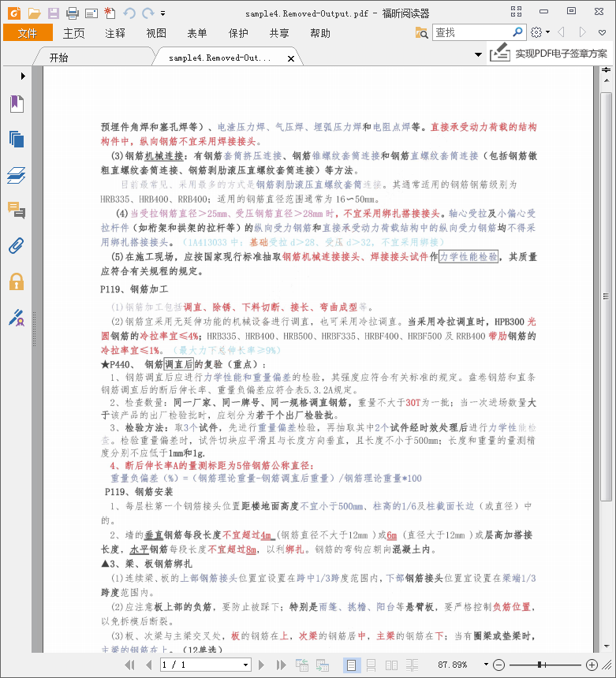
Task: Open the Comments panel
Action: coord(17,210)
